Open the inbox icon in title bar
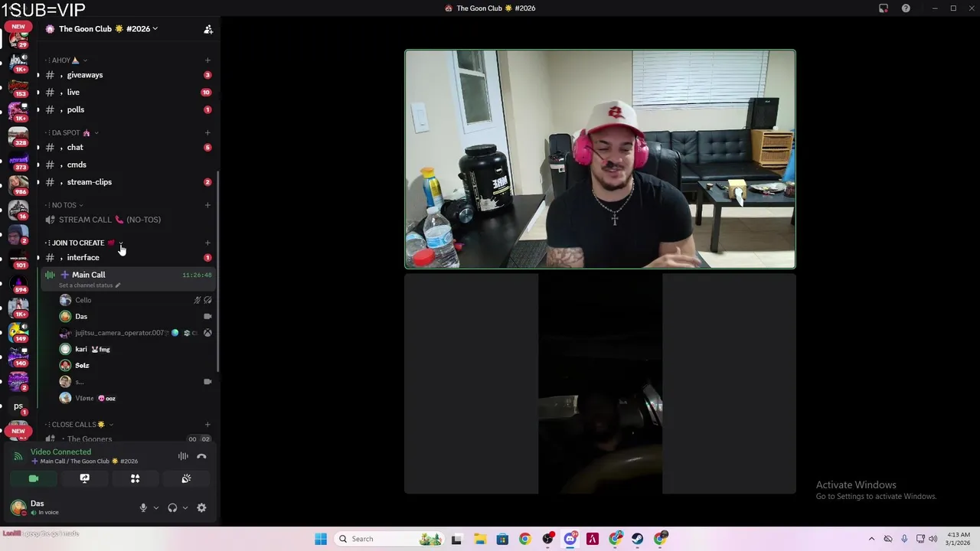Screen dimensions: 980x551 pos(884,8)
